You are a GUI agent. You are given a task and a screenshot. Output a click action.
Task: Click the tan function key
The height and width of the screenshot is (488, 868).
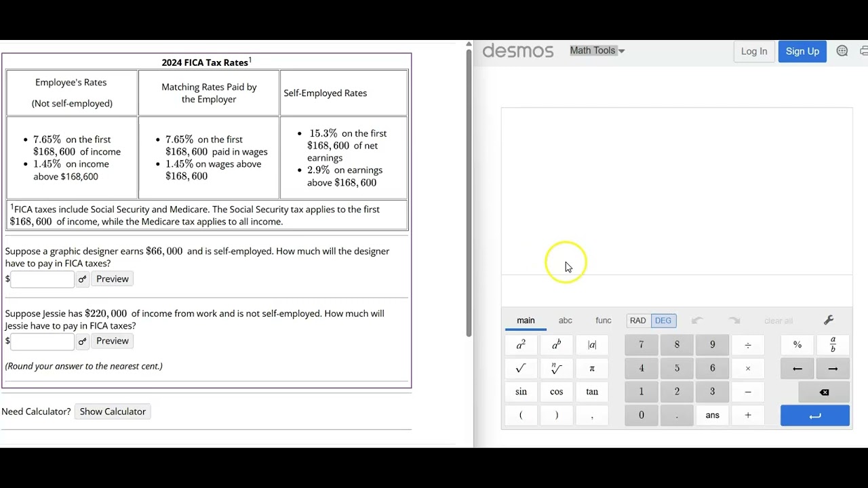pyautogui.click(x=592, y=392)
